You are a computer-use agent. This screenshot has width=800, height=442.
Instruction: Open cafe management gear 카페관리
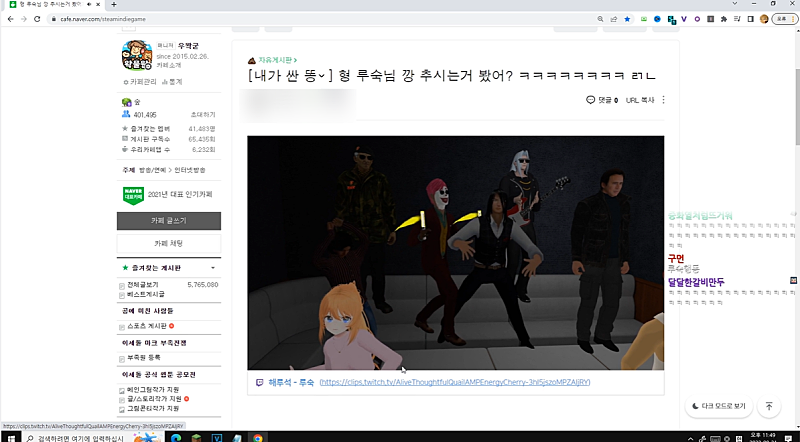click(x=139, y=82)
